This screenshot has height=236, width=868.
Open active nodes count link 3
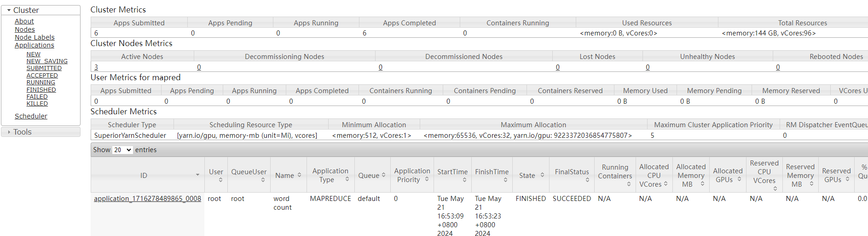tap(96, 67)
